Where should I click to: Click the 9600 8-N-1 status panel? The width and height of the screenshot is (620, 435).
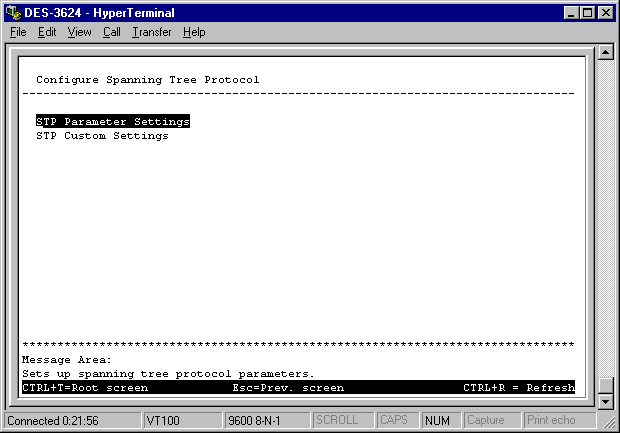pyautogui.click(x=264, y=421)
